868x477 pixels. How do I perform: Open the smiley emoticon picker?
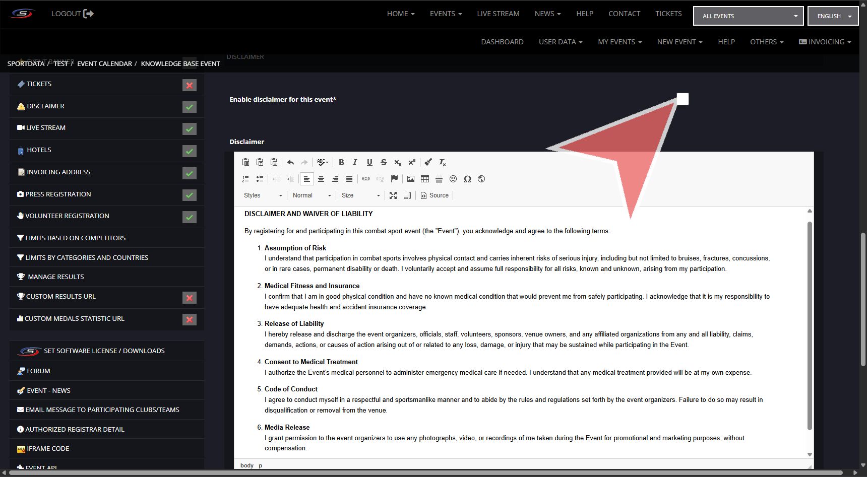pyautogui.click(x=453, y=179)
